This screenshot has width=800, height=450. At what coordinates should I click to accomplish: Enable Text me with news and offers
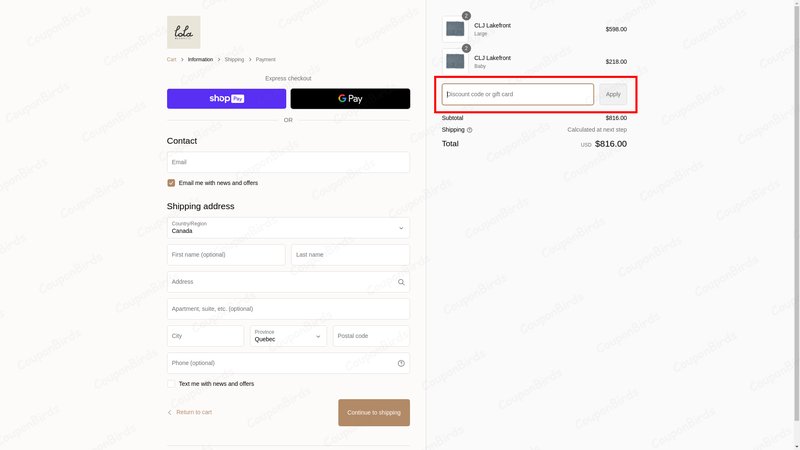coord(171,384)
